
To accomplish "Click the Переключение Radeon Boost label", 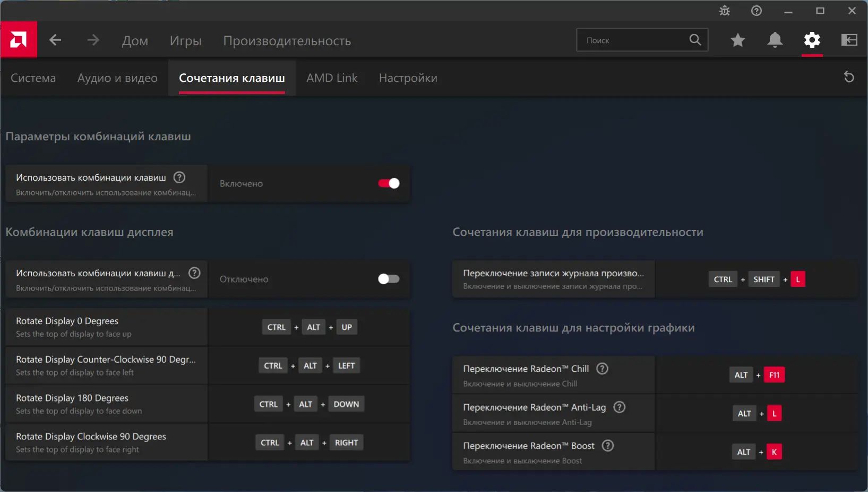I will 529,446.
